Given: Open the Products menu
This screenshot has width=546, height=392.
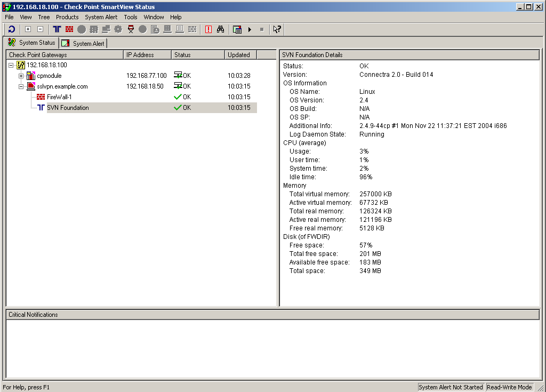Looking at the screenshot, I should click(67, 17).
